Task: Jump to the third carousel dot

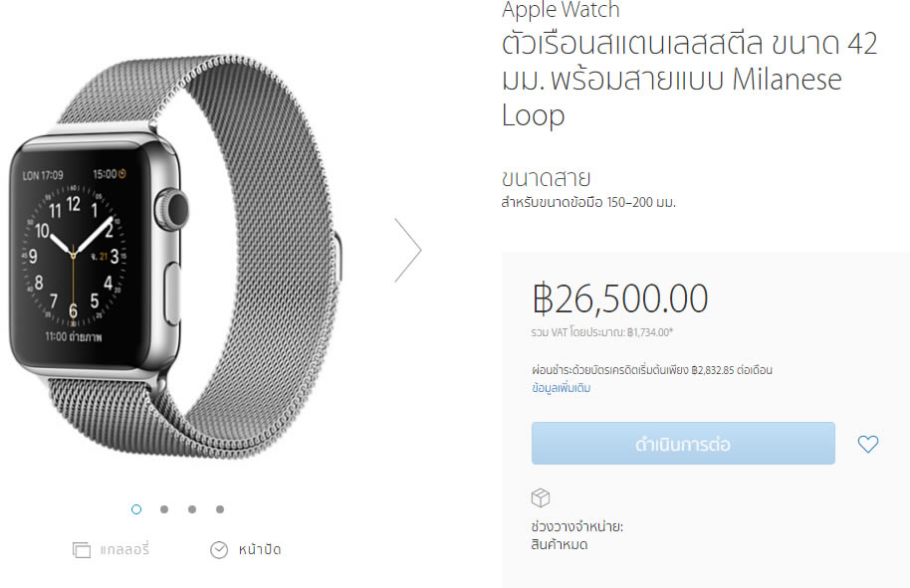Action: 192,509
